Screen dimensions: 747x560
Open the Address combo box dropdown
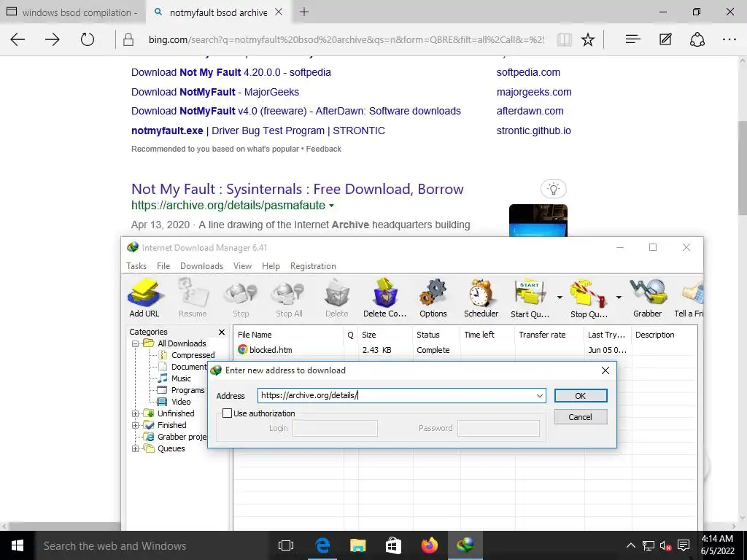(539, 396)
